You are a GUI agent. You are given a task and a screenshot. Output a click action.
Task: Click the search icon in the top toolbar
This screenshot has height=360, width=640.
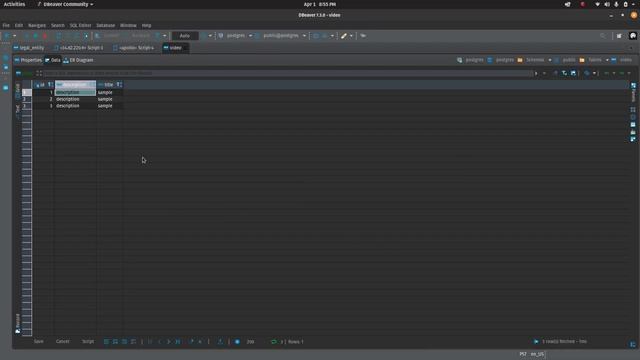[x=603, y=36]
